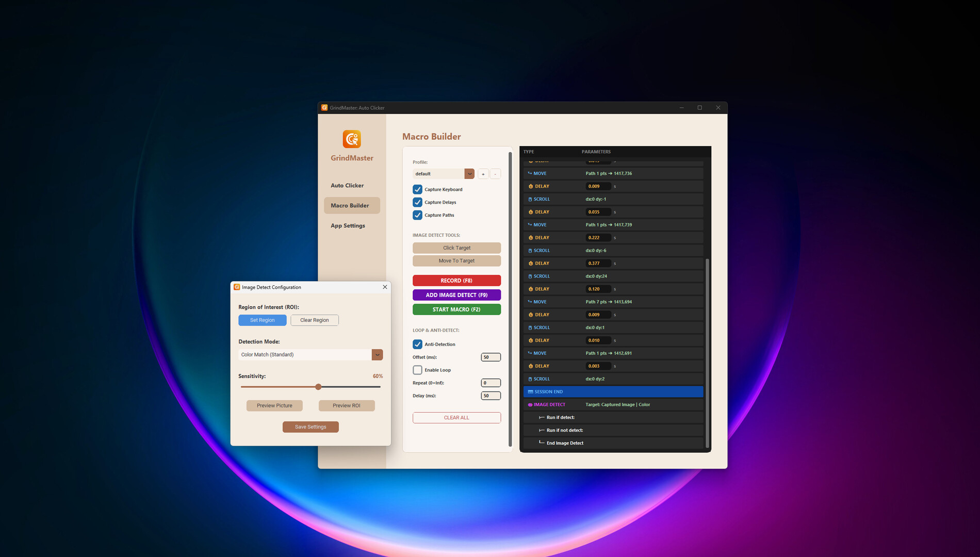Select the Run if detect branch row
Screen dimensions: 980x557
click(561, 418)
